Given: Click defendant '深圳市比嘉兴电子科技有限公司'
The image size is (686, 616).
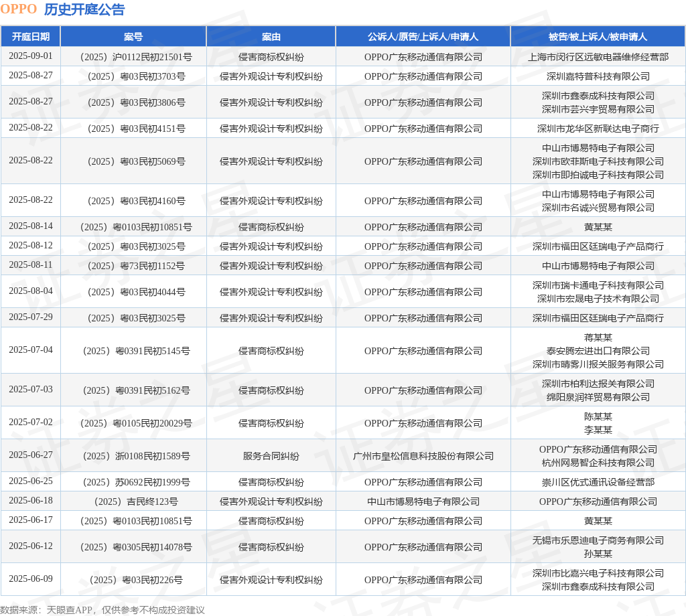Looking at the screenshot, I should pyautogui.click(x=598, y=572).
